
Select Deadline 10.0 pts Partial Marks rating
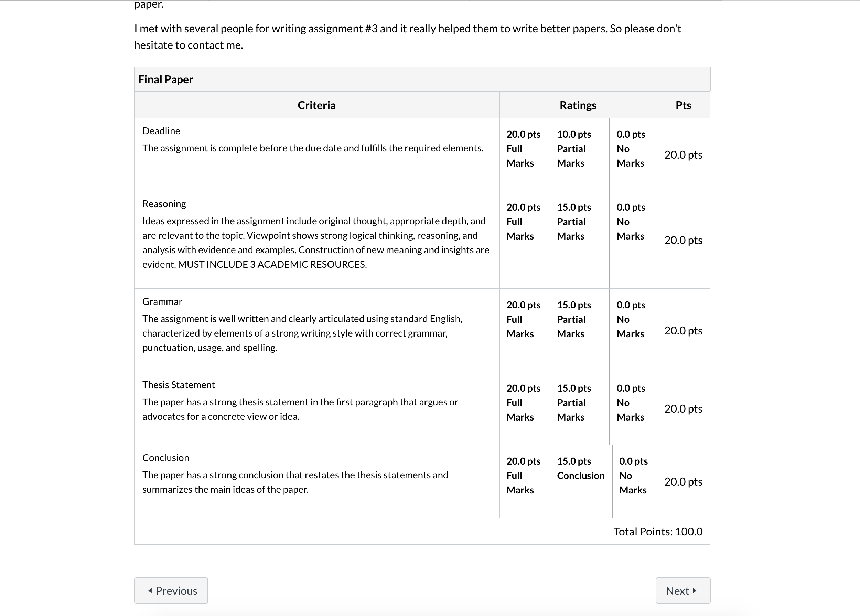pos(580,155)
